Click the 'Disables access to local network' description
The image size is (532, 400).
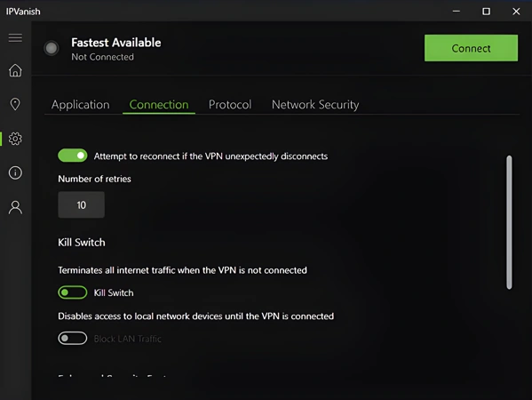(195, 316)
